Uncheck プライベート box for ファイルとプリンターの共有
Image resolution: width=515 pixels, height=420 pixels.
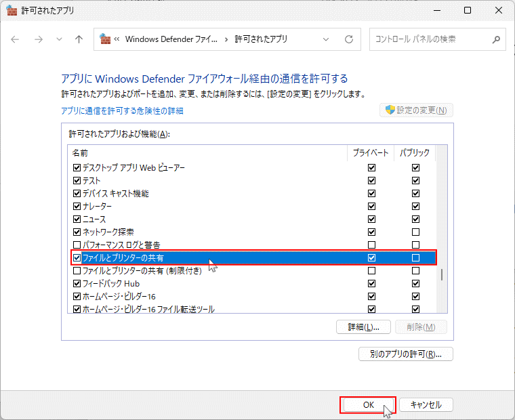tap(372, 258)
